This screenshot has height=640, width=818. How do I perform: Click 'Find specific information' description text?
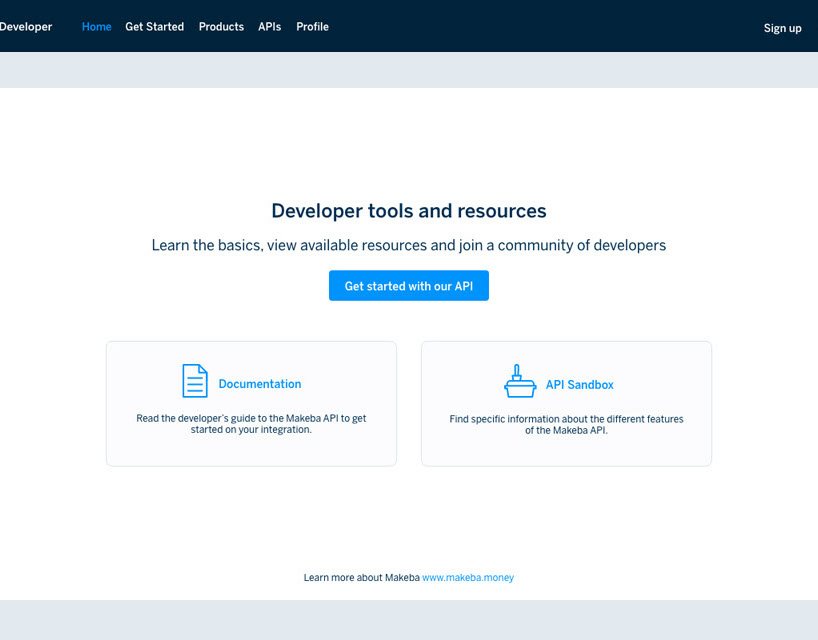point(567,425)
